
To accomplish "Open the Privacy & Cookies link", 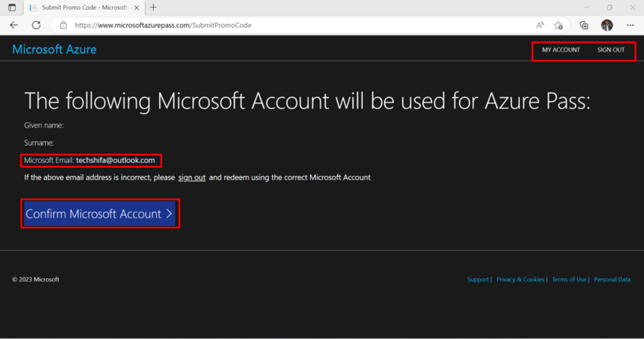I will 520,279.
